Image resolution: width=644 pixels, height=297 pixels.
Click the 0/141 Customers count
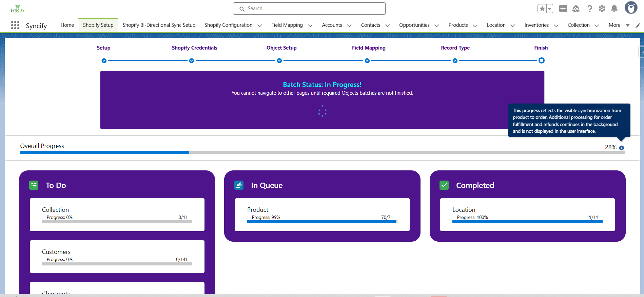(182, 259)
